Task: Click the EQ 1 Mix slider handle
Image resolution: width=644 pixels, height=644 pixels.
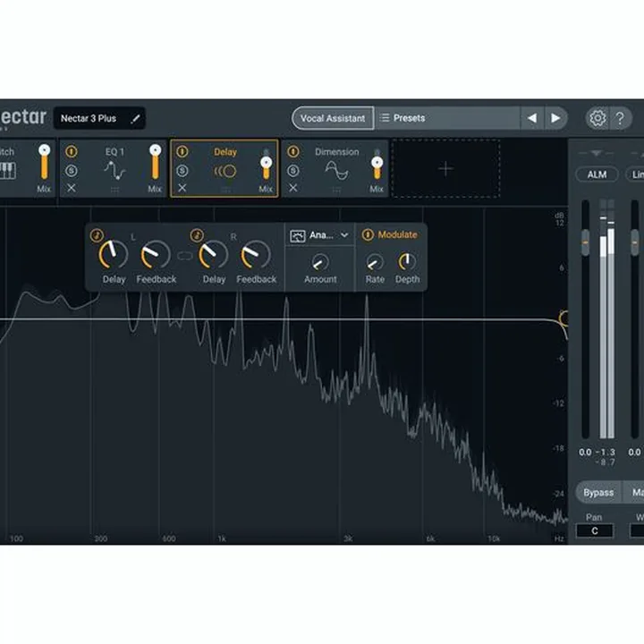Action: tap(156, 150)
